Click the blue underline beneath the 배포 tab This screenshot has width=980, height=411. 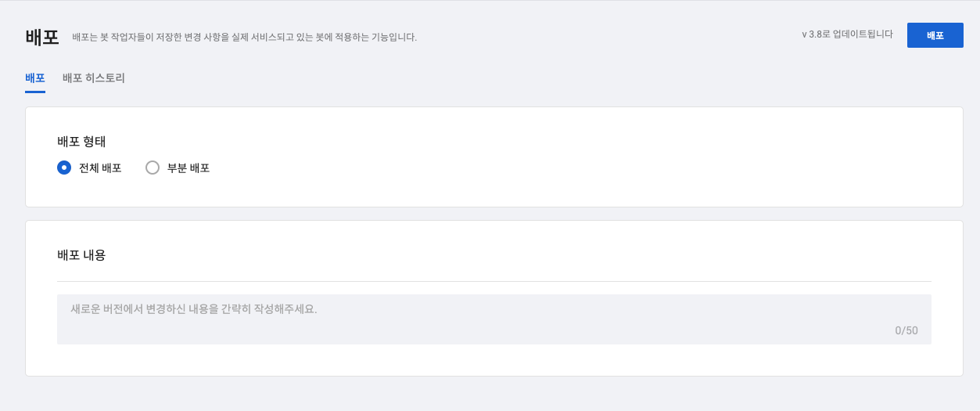(x=35, y=92)
